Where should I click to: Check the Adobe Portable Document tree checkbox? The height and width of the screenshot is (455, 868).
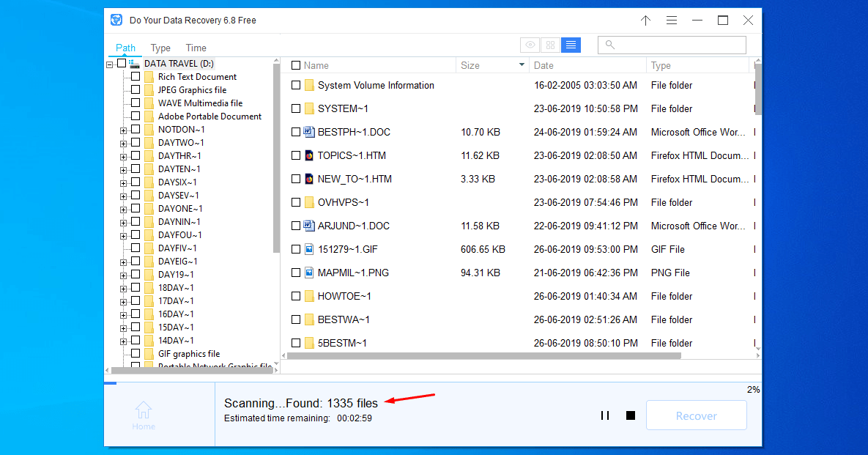135,116
